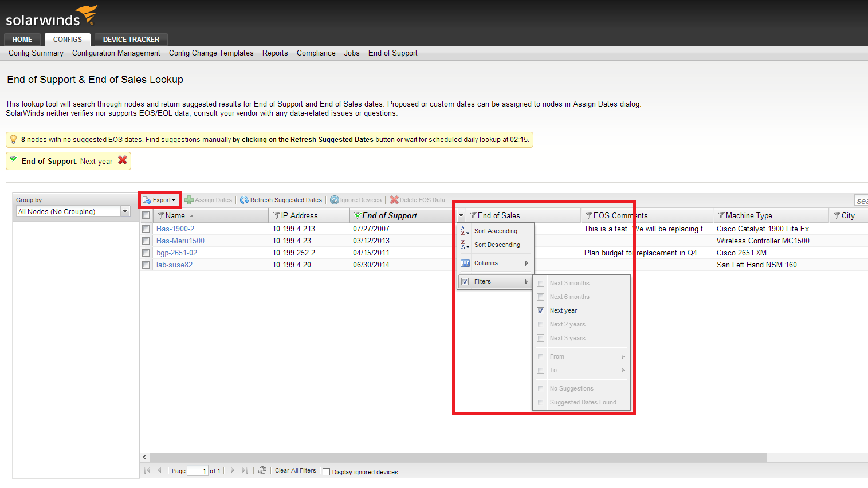Viewport: 868px width, 488px height.
Task: Go to first page icon
Action: 147,470
